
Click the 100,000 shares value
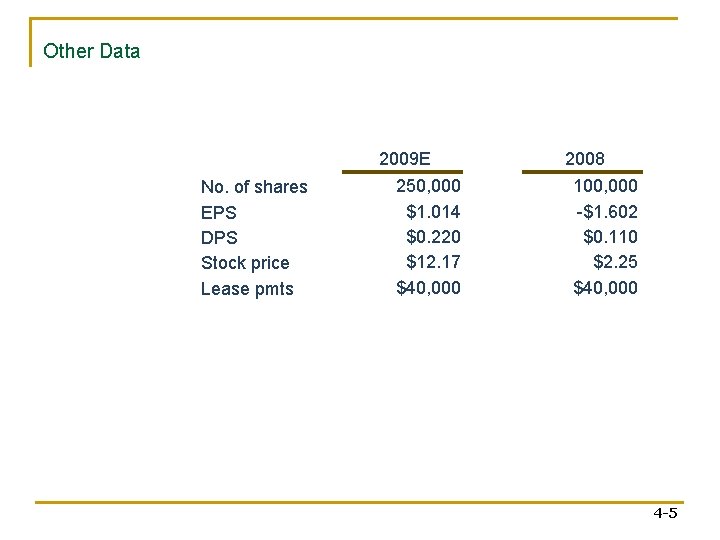[605, 186]
